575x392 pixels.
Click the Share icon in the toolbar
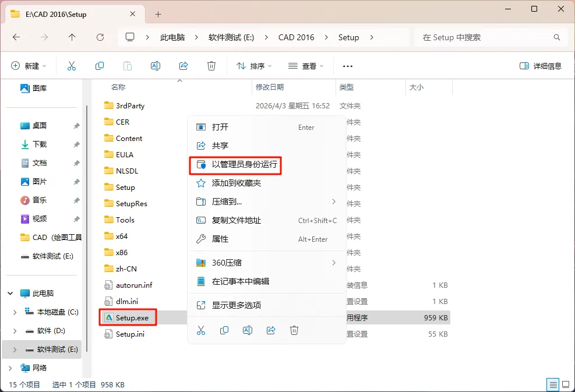tap(184, 66)
